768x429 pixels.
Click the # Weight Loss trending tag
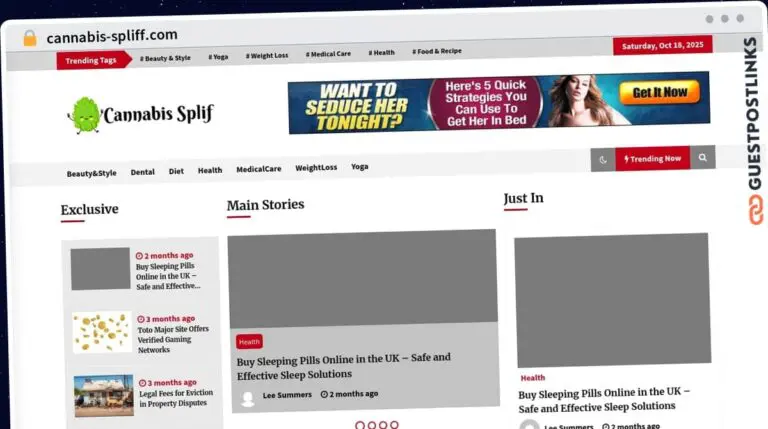[x=267, y=56]
